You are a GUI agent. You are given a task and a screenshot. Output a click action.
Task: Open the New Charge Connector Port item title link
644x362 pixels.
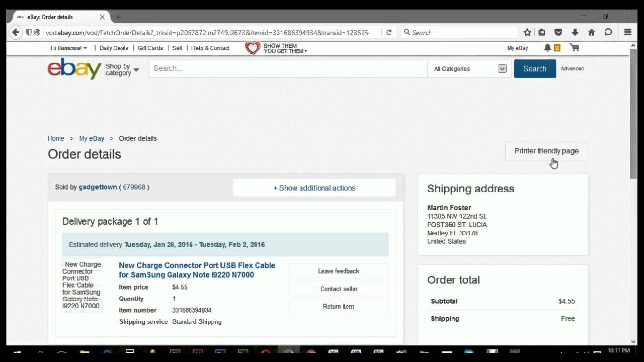[x=197, y=270]
